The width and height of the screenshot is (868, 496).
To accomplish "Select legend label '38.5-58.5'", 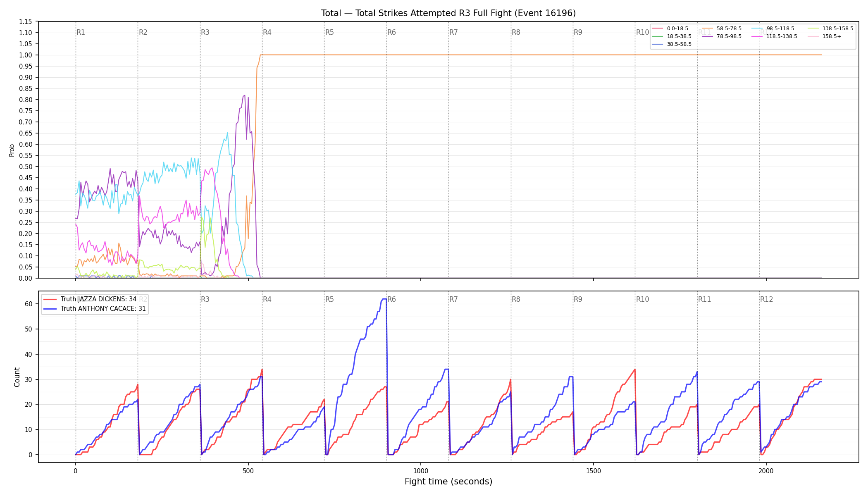I will (x=679, y=44).
